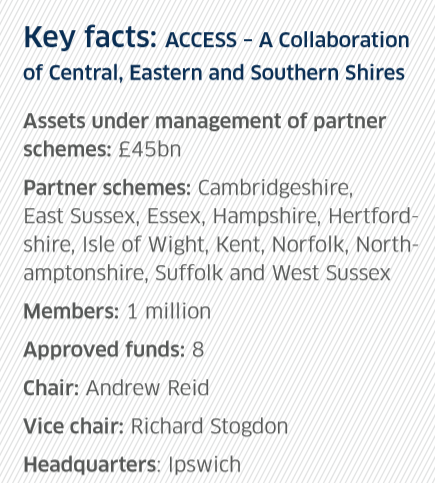Click the 'Members:' label
435x483 pixels.
pyautogui.click(x=71, y=311)
